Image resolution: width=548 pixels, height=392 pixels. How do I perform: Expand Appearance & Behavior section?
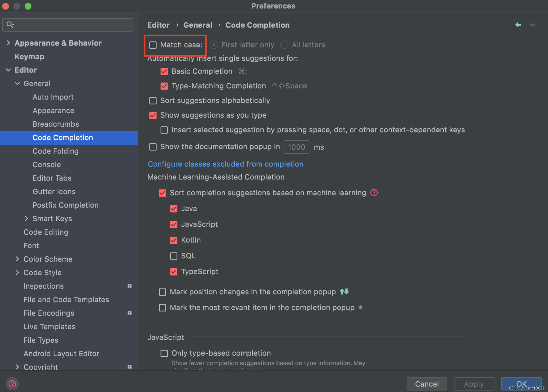pos(8,43)
